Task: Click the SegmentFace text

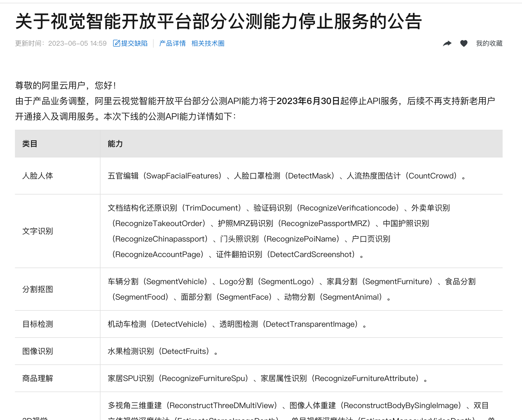Action: tap(244, 297)
